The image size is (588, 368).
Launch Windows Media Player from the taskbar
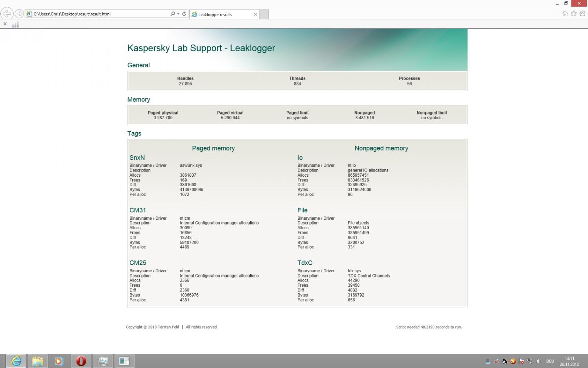pos(59,361)
